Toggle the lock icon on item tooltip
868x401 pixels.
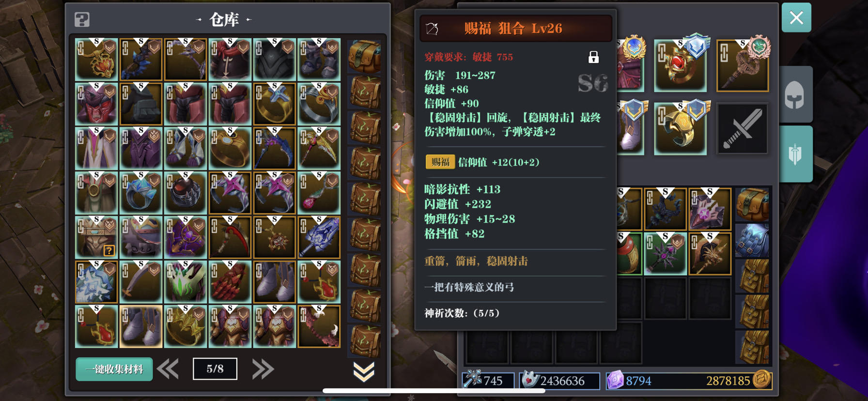tap(593, 57)
